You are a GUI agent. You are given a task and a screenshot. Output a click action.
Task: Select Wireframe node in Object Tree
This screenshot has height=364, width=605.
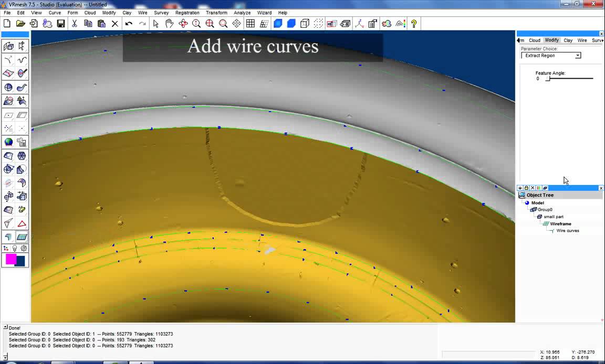(x=561, y=224)
